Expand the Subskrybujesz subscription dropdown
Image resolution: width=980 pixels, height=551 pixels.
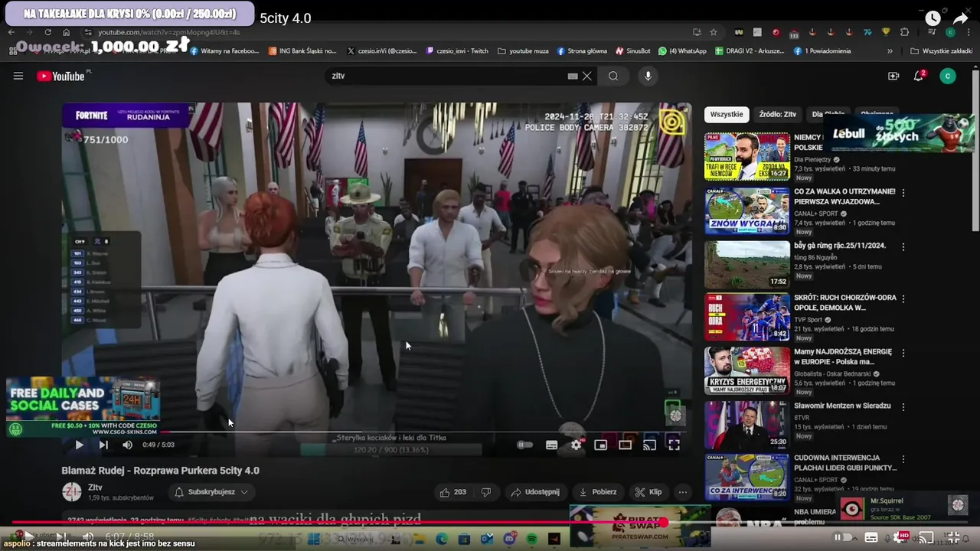211,492
